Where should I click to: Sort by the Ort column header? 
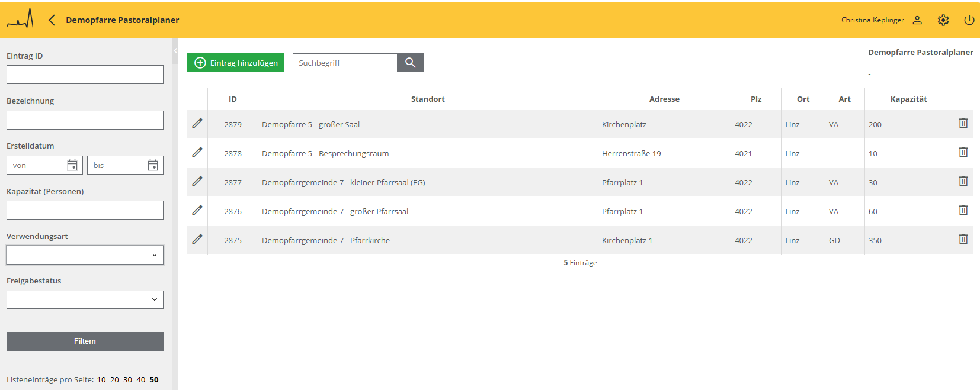pyautogui.click(x=803, y=99)
